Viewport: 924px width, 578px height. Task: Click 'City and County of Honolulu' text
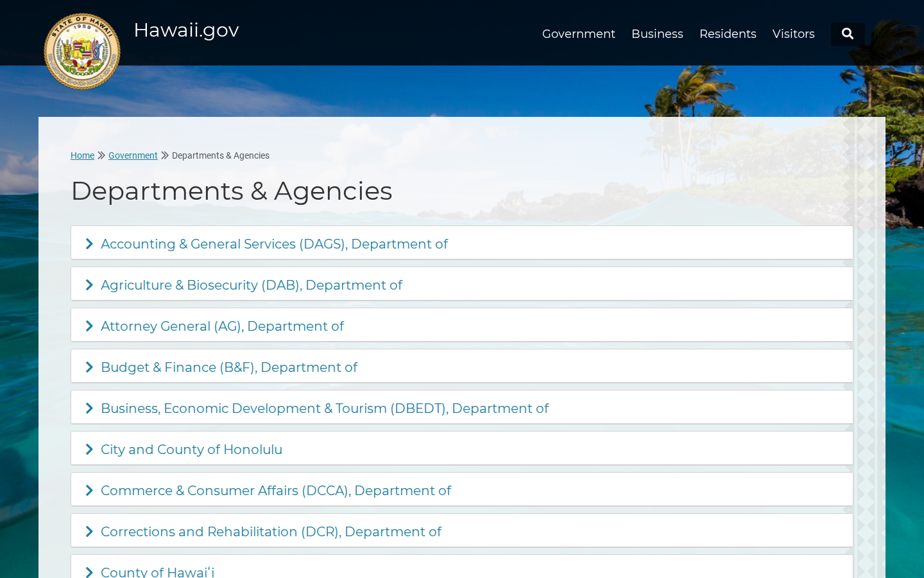point(191,450)
